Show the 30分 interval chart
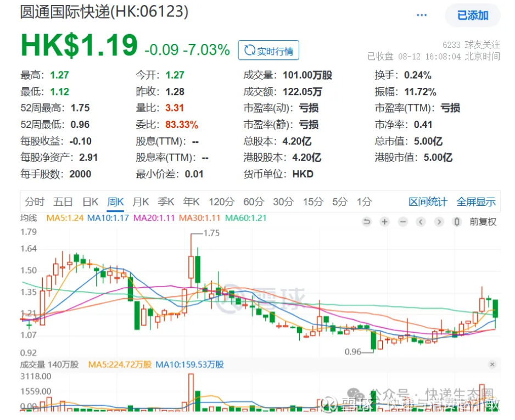The height and width of the screenshot is (420, 515). coord(283,201)
